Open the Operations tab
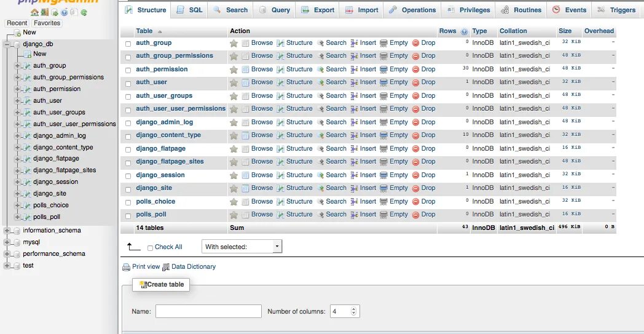 click(x=412, y=10)
